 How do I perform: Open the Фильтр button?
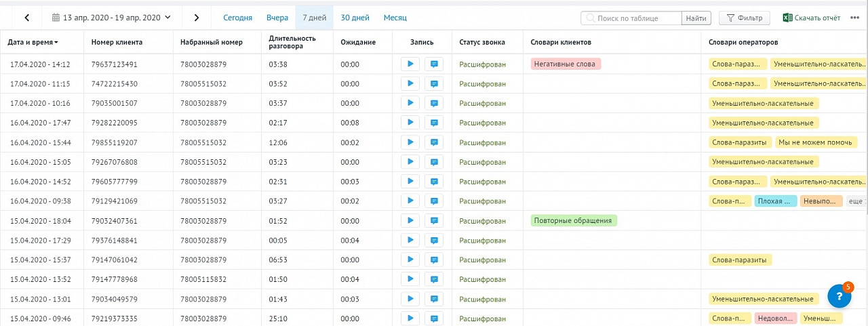coord(745,18)
